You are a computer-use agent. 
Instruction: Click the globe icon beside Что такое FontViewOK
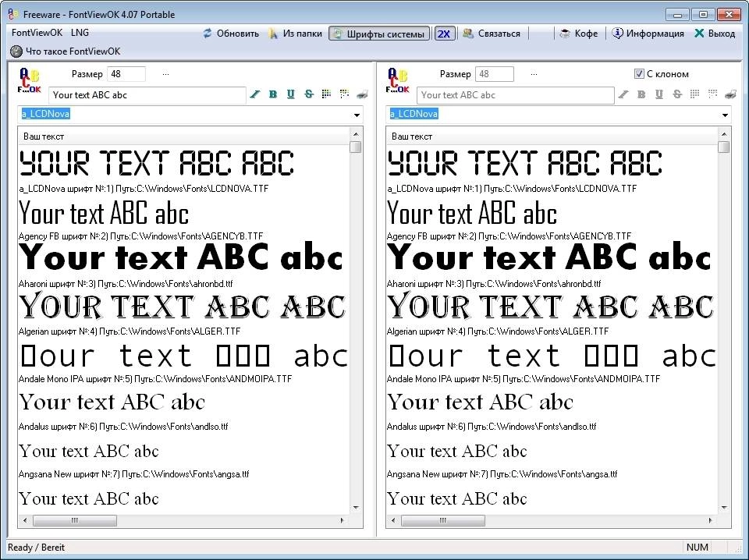(16, 51)
